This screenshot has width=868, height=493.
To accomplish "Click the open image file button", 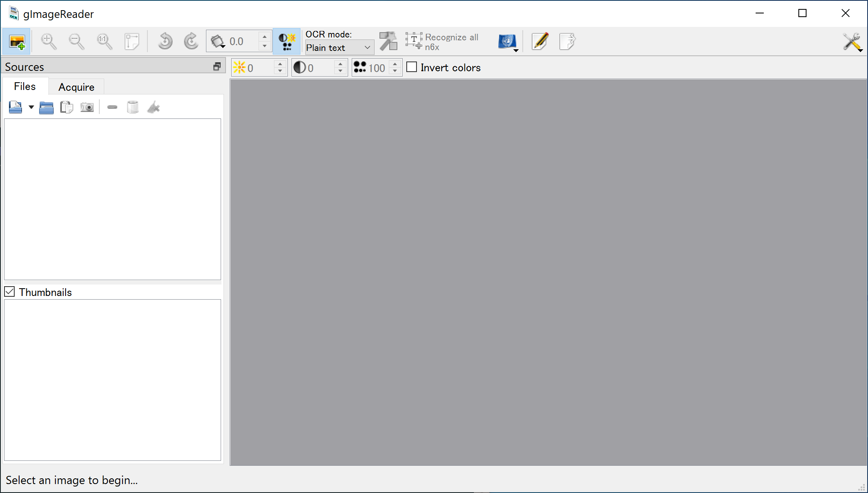I will (x=15, y=107).
